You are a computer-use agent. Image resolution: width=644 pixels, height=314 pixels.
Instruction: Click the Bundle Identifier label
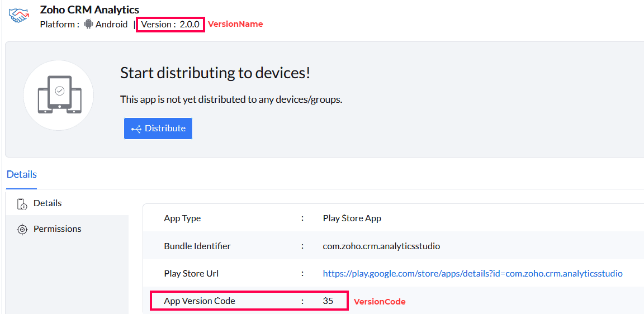tap(197, 246)
